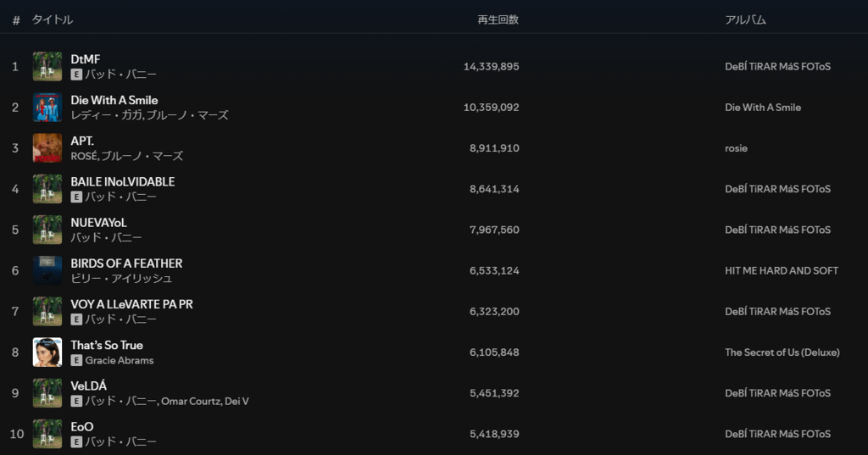
Task: Open The Secret of Us (Deluxe) album
Action: (782, 352)
